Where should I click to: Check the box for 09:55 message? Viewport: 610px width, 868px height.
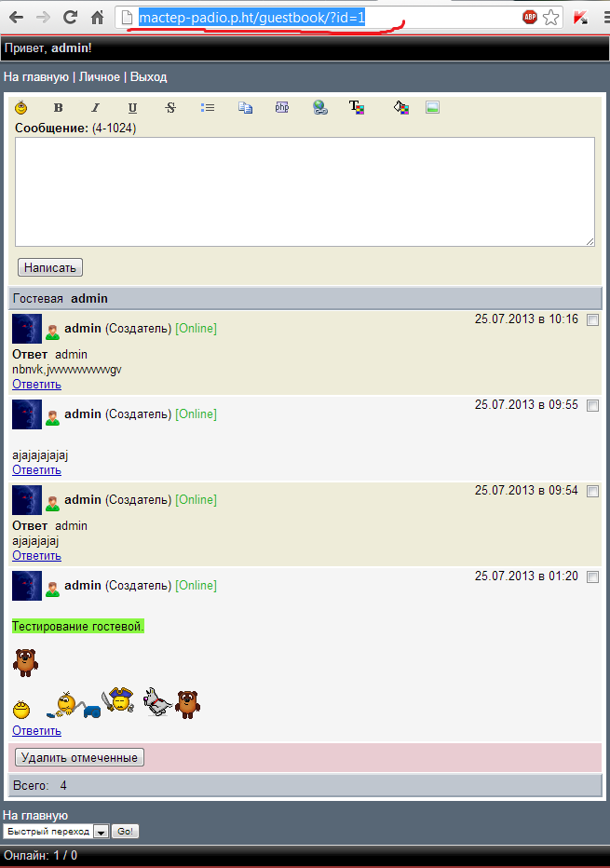point(593,406)
